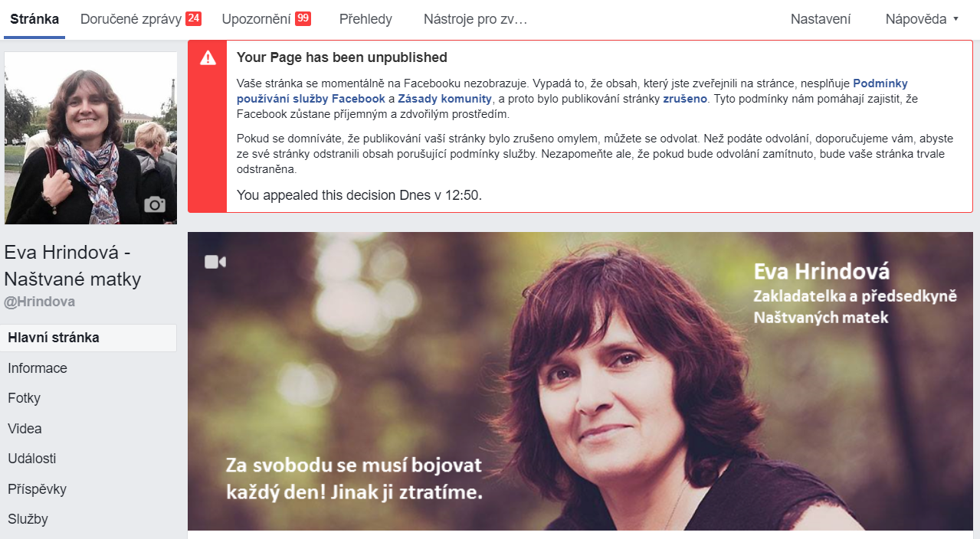The image size is (980, 539).
Task: Open the Stránka tab
Action: click(34, 19)
